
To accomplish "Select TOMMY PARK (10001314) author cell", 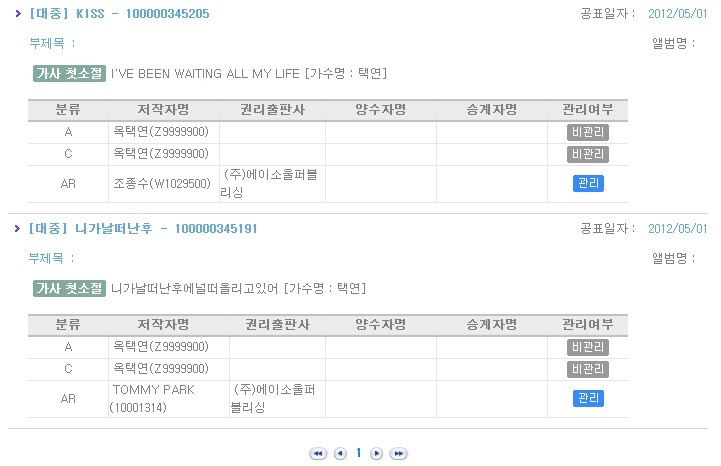I will pyautogui.click(x=169, y=399).
